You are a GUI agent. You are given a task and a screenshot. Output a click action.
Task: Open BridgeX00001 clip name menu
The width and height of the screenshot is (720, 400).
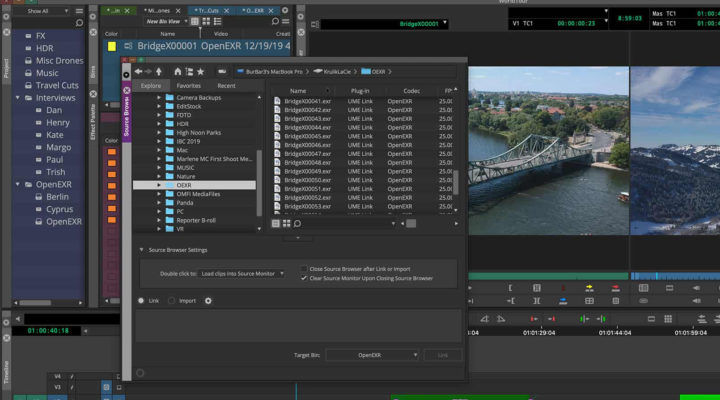[444, 23]
